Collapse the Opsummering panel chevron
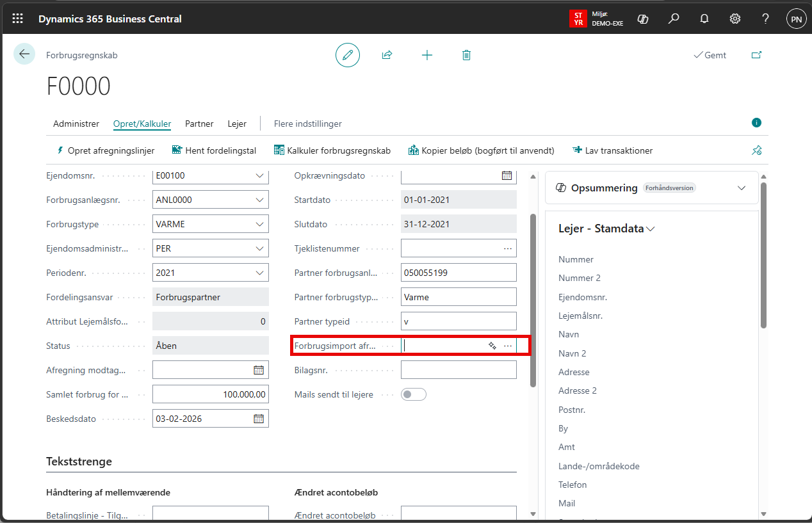This screenshot has width=812, height=523. pyautogui.click(x=742, y=188)
